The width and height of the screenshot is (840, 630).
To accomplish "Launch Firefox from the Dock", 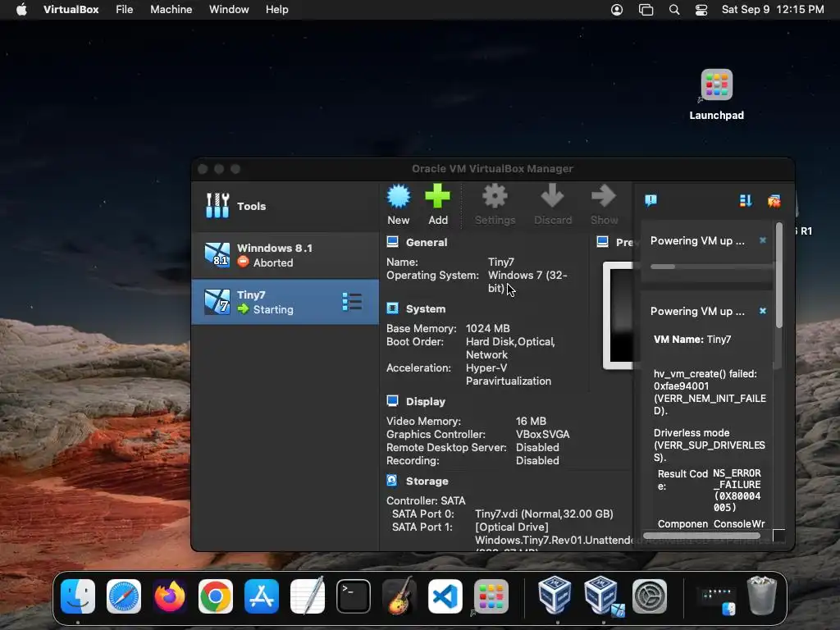I will click(170, 596).
